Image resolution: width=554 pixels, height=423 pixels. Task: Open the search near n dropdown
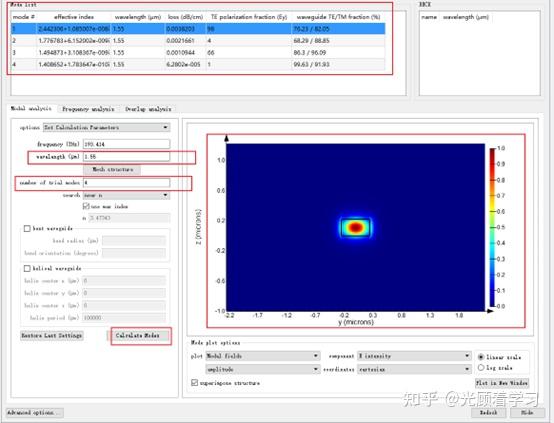tap(126, 195)
